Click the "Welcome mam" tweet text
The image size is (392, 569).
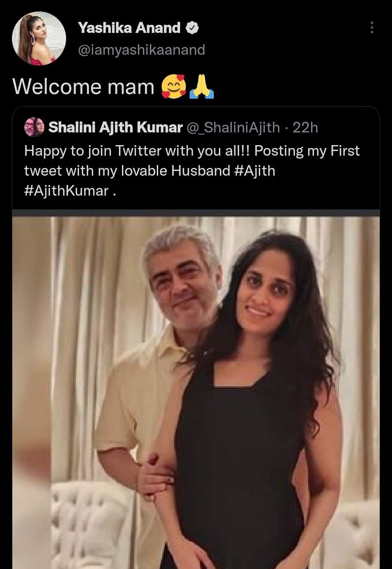83,87
